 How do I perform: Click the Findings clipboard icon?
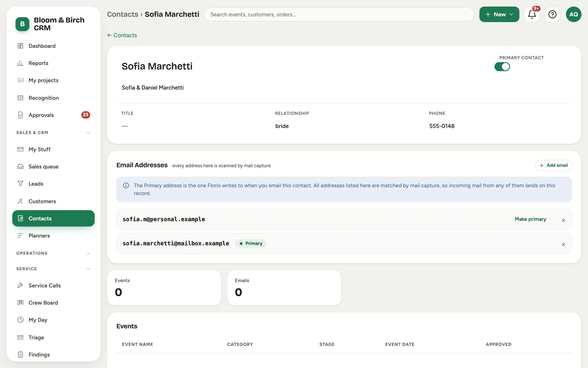point(20,354)
